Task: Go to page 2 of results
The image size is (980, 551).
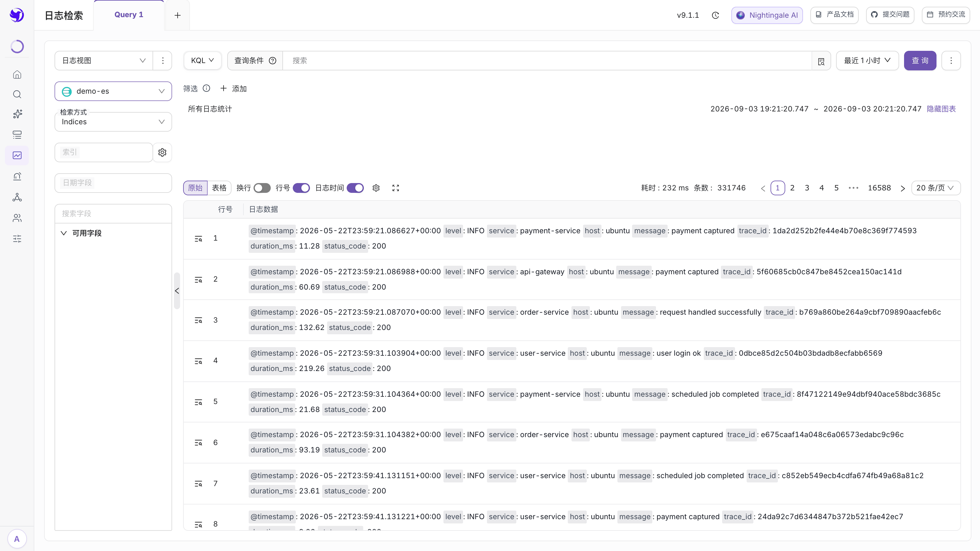Action: pos(793,188)
